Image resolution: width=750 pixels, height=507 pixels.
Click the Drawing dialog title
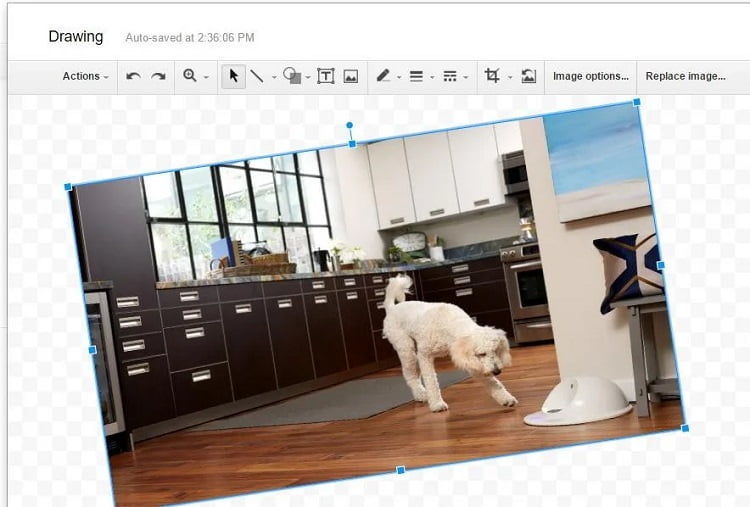point(76,37)
